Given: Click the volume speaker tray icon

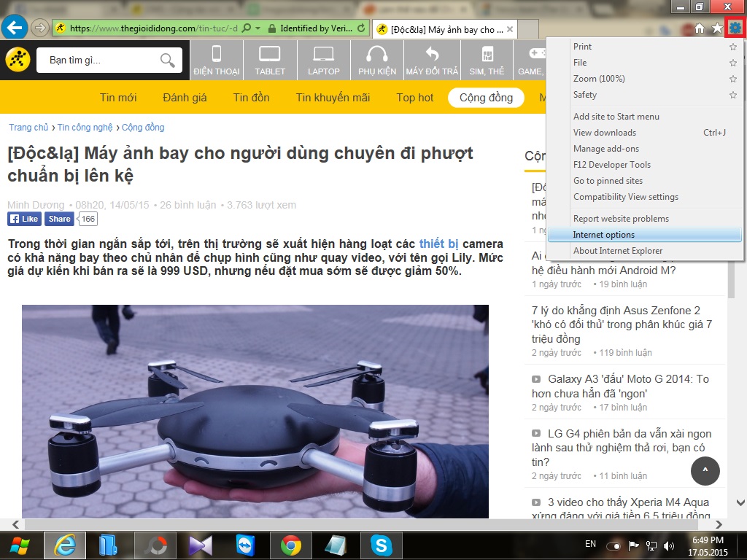Looking at the screenshot, I should pos(669,545).
